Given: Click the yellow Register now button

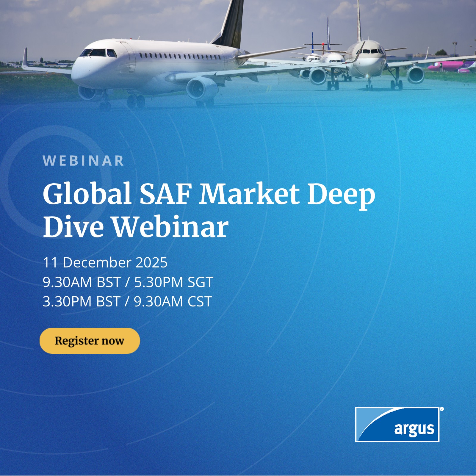Looking at the screenshot, I should tap(90, 341).
